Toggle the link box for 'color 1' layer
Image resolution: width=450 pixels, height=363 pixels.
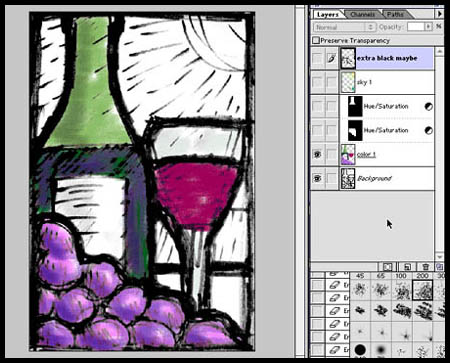click(x=332, y=154)
